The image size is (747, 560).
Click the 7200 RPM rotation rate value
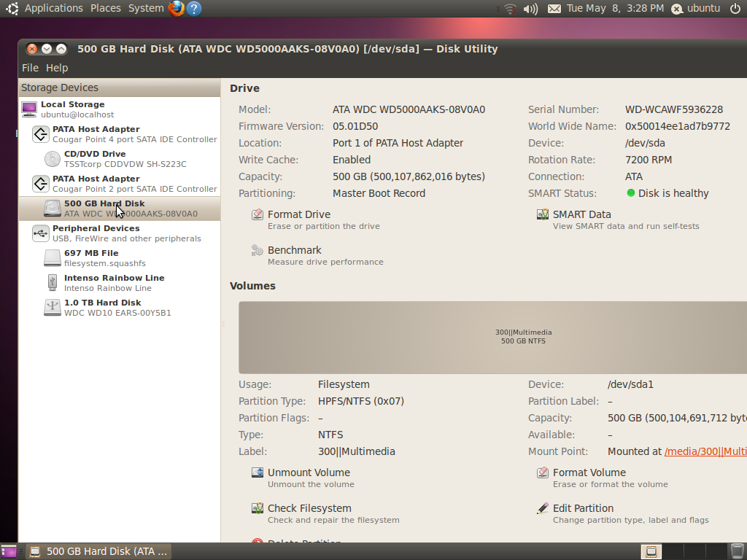click(649, 160)
